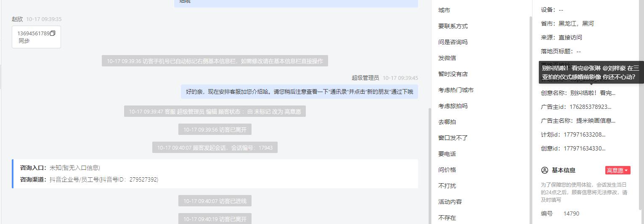The image size is (644, 224).
Task: Select quick reply 考虑旅拍吗
Action: 453,106
